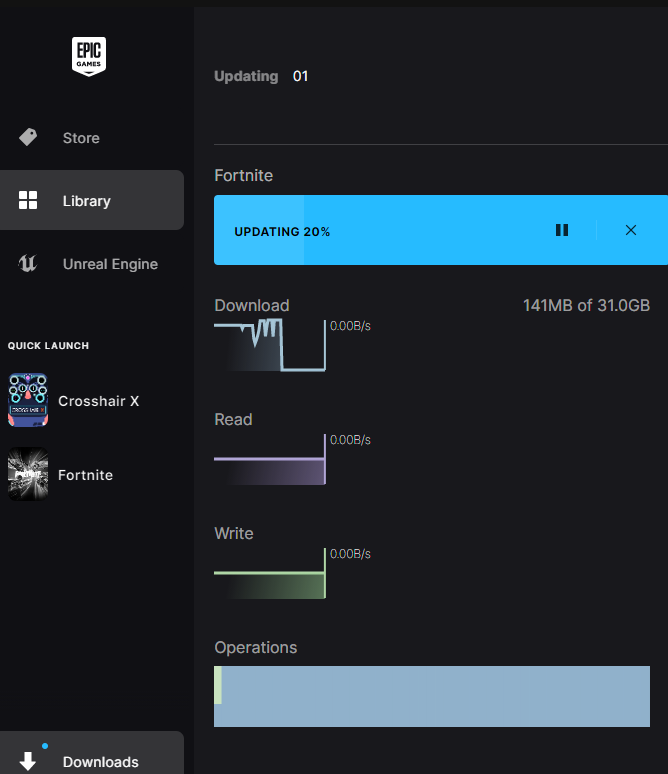Screen dimensions: 668x774
Task: Launch Crosshair X thumbnail
Action: pos(28,400)
